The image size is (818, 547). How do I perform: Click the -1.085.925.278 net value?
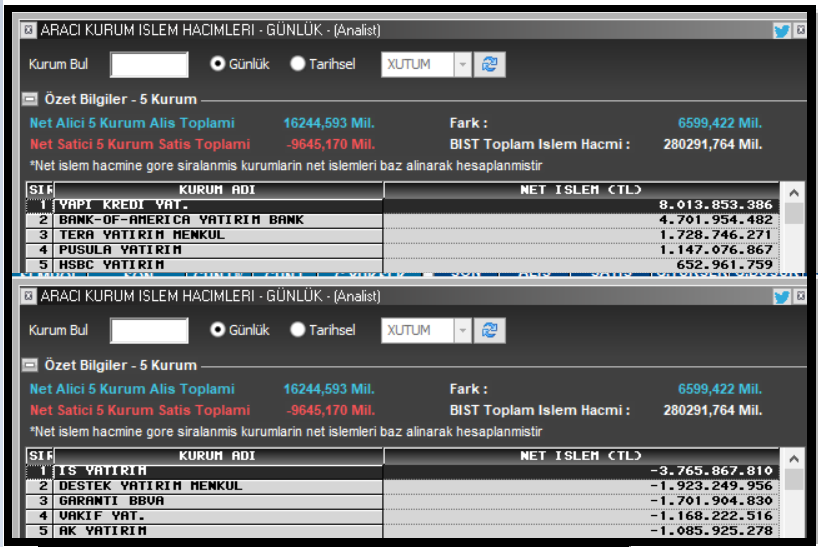coord(711,531)
